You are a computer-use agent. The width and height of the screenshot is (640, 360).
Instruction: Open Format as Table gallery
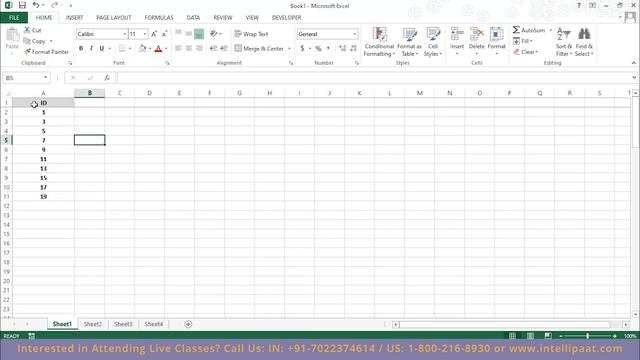[x=409, y=42]
